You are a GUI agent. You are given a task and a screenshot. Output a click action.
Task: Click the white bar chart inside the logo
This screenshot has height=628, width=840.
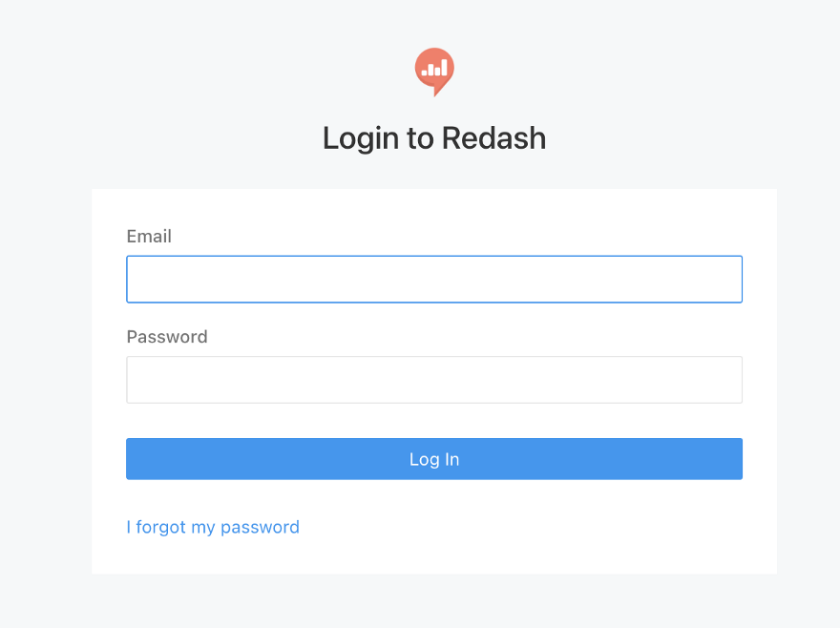435,69
